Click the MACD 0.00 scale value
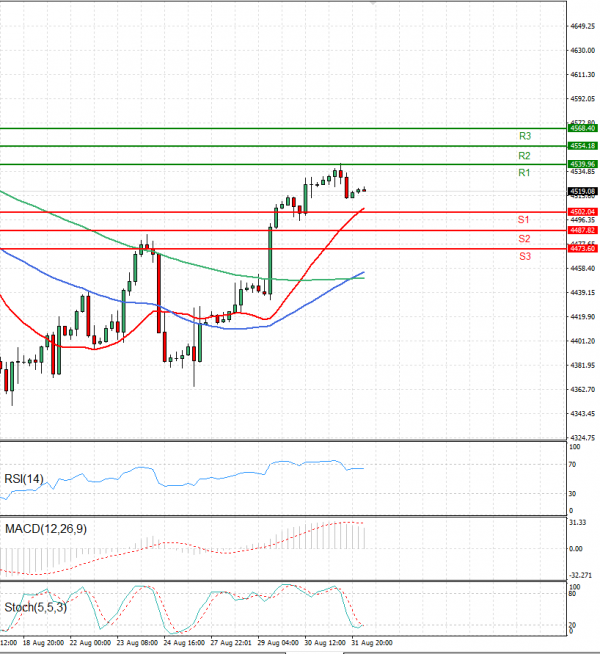The image size is (600, 654). [x=576, y=549]
